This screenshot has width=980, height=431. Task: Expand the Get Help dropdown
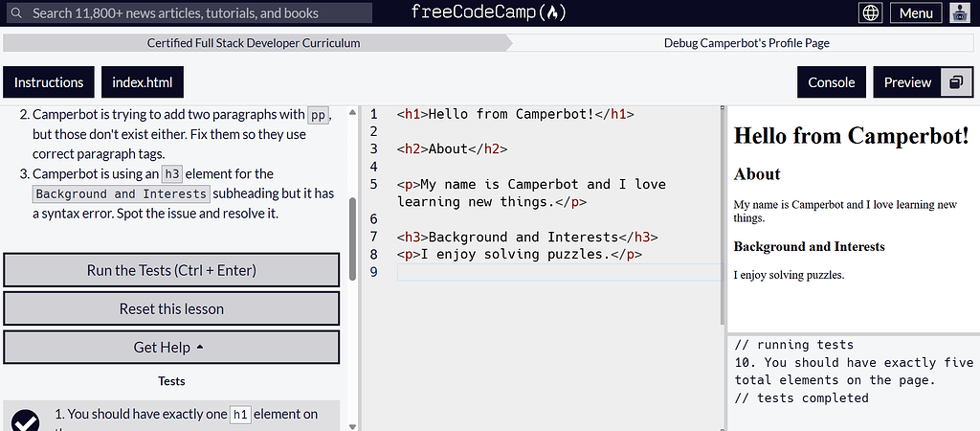(171, 348)
